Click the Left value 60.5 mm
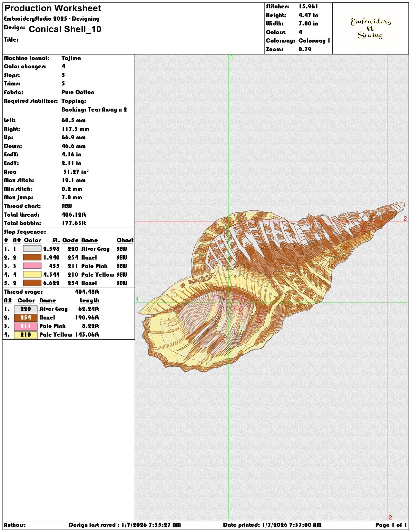Viewport: 411px width, 532px height. pyautogui.click(x=73, y=120)
